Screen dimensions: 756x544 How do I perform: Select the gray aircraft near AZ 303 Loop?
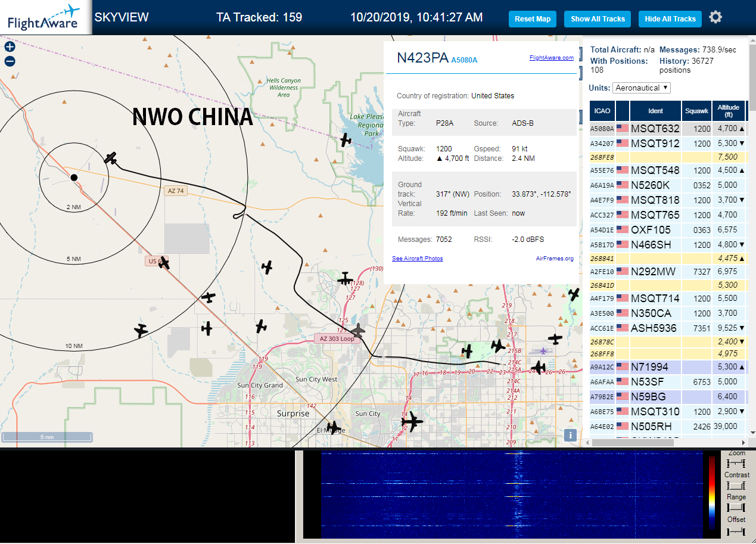tap(357, 331)
